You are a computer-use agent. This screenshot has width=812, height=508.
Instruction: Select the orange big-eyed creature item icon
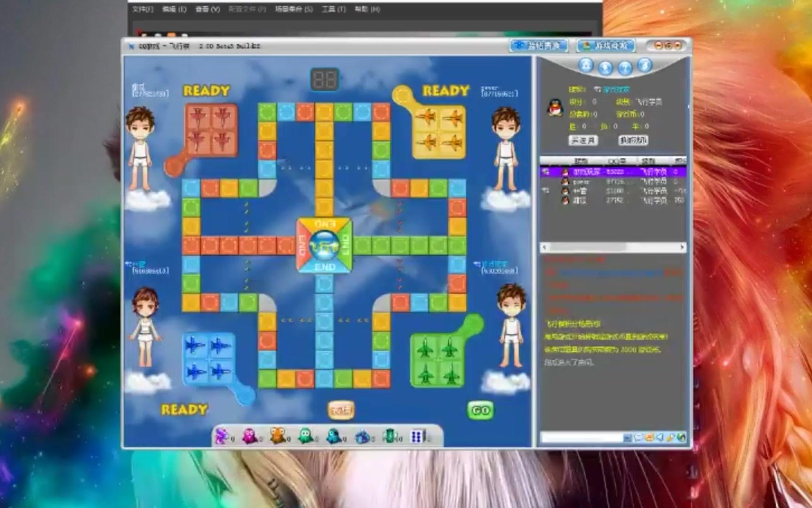[x=278, y=436]
